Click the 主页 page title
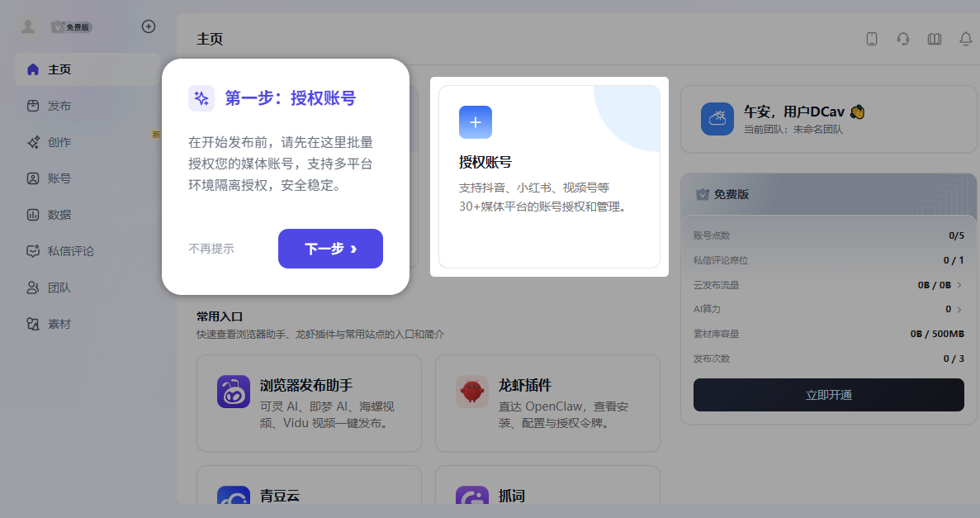 click(210, 39)
